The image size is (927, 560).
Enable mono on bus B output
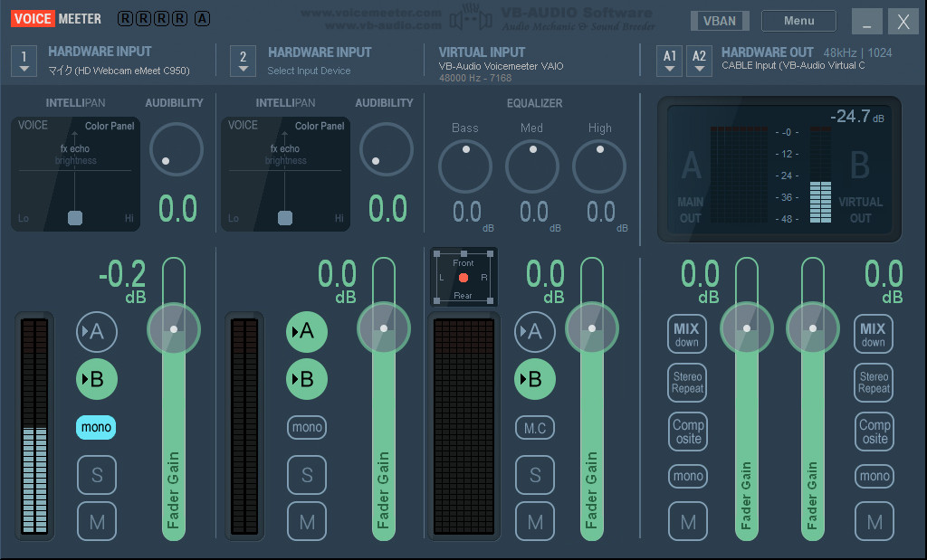click(874, 476)
